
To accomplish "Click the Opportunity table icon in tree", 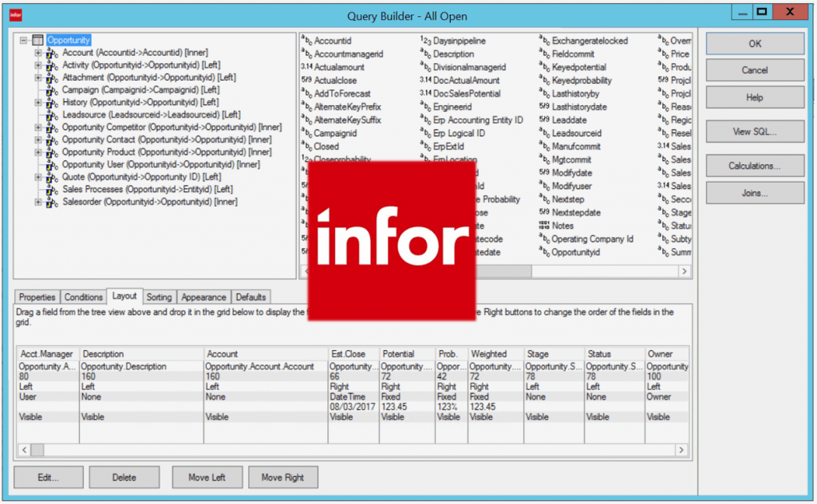I will (x=37, y=40).
